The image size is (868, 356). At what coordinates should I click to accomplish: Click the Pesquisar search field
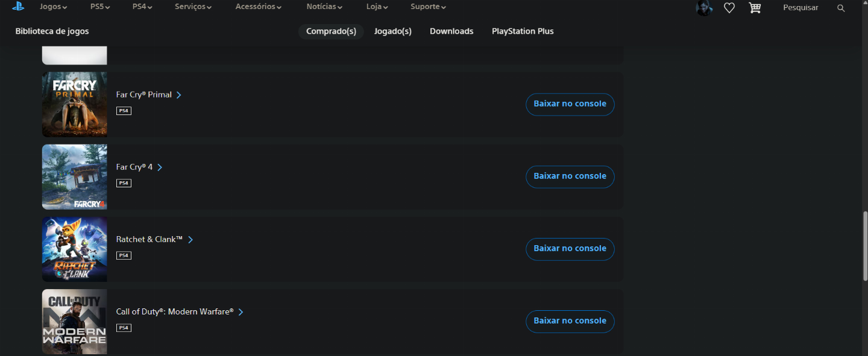point(800,8)
